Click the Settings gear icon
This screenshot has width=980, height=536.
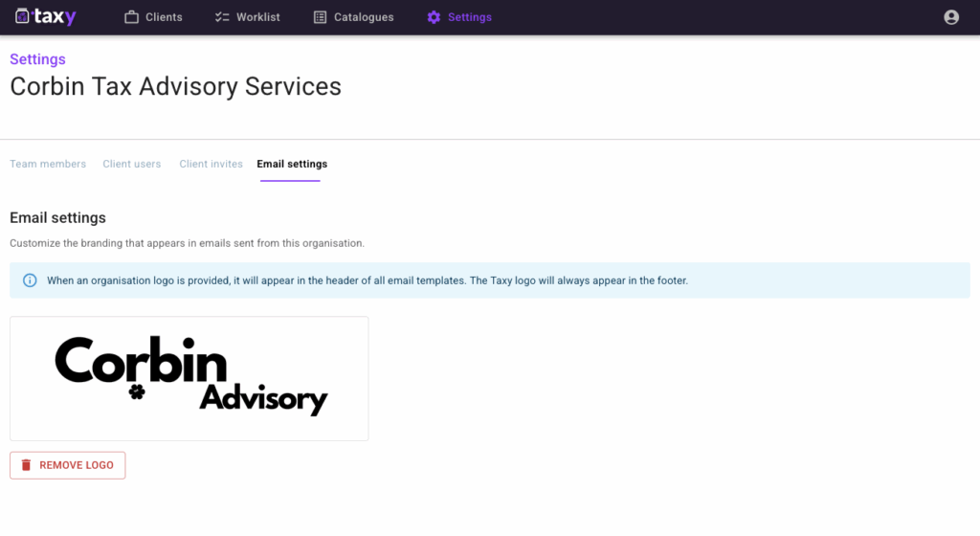tap(434, 17)
